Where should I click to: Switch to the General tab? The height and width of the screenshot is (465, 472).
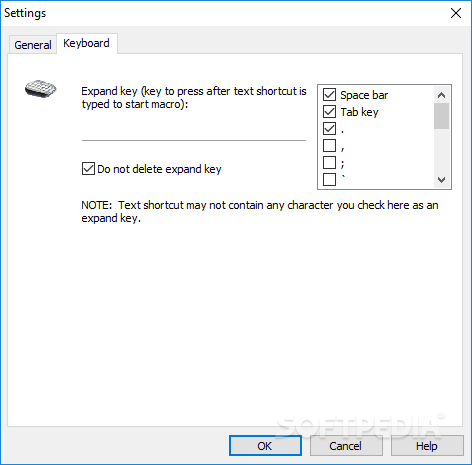pyautogui.click(x=33, y=45)
